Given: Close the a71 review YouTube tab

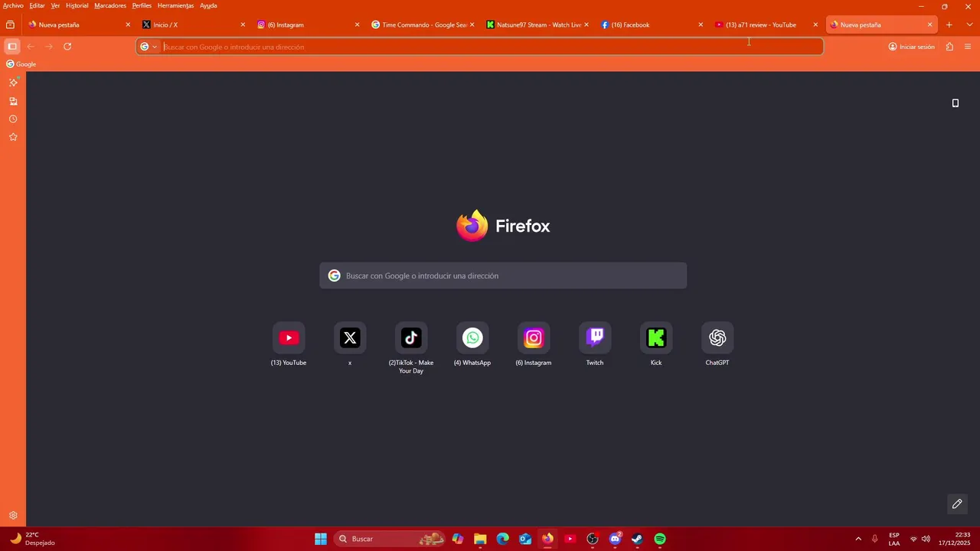Looking at the screenshot, I should [815, 24].
